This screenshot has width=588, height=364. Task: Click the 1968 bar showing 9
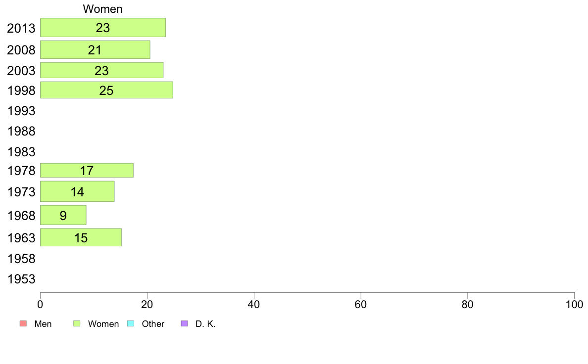click(x=63, y=215)
